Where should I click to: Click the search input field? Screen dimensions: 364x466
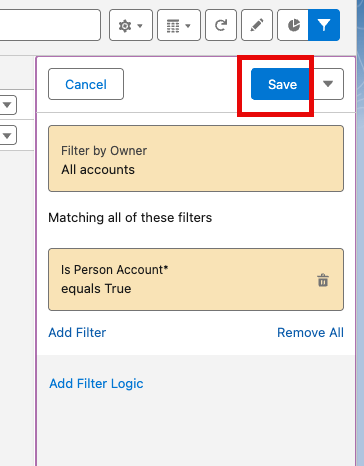50,25
